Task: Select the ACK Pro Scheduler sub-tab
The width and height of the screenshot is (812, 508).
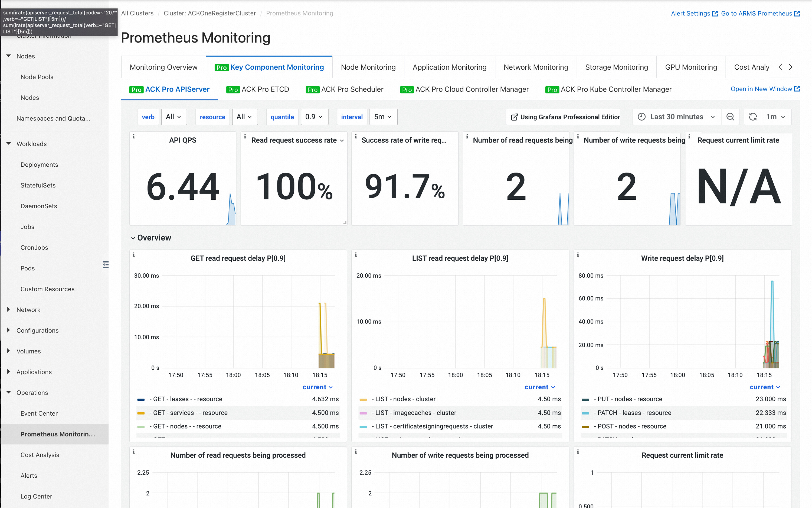Action: (345, 89)
